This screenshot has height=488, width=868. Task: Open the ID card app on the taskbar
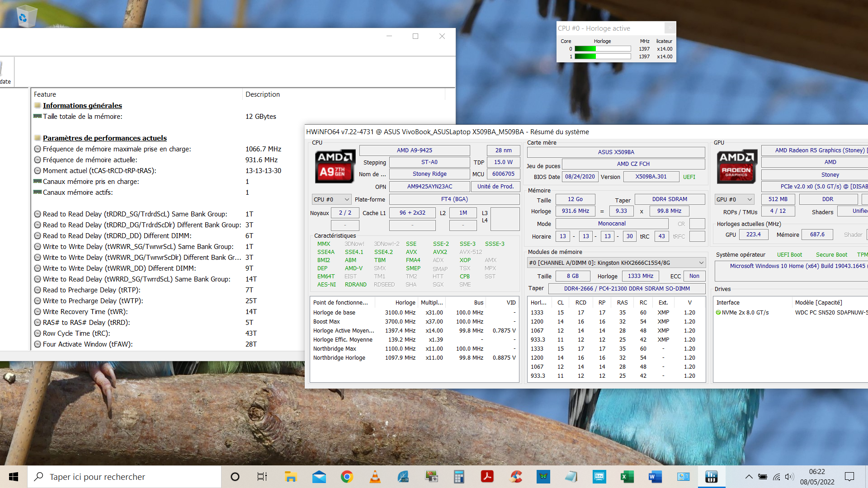pos(683,477)
